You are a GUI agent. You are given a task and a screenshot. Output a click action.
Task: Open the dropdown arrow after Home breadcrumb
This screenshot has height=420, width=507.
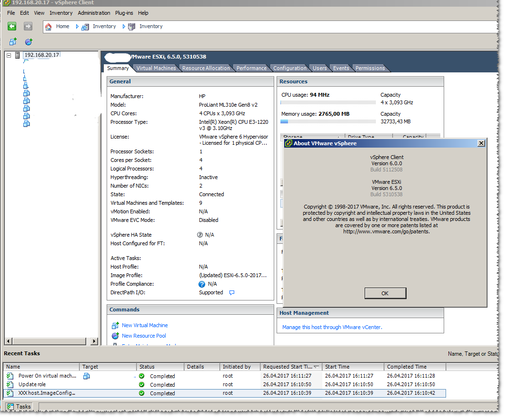pyautogui.click(x=77, y=27)
